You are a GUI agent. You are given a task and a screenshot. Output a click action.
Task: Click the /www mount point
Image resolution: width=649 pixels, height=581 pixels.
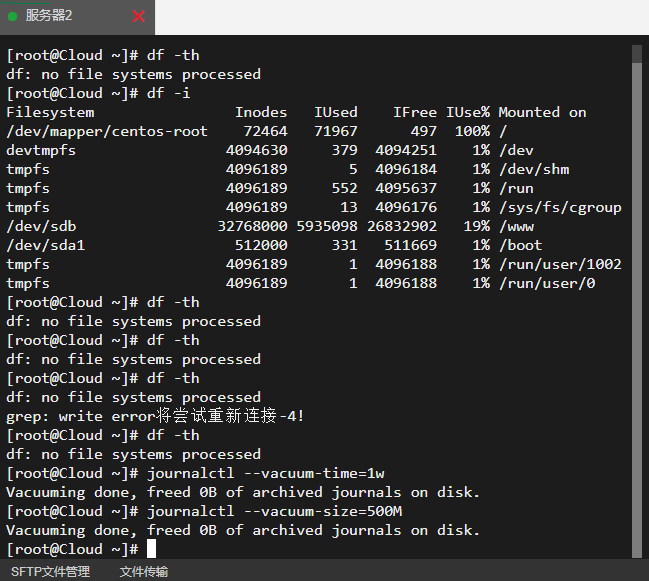517,226
